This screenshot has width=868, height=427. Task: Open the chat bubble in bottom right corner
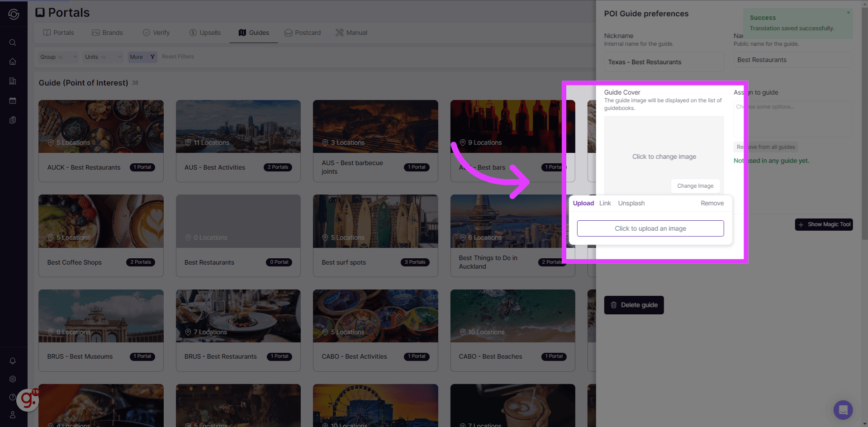point(843,410)
